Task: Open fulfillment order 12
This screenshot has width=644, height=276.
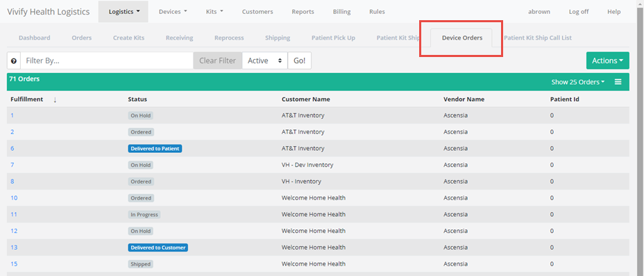Action: [14, 231]
